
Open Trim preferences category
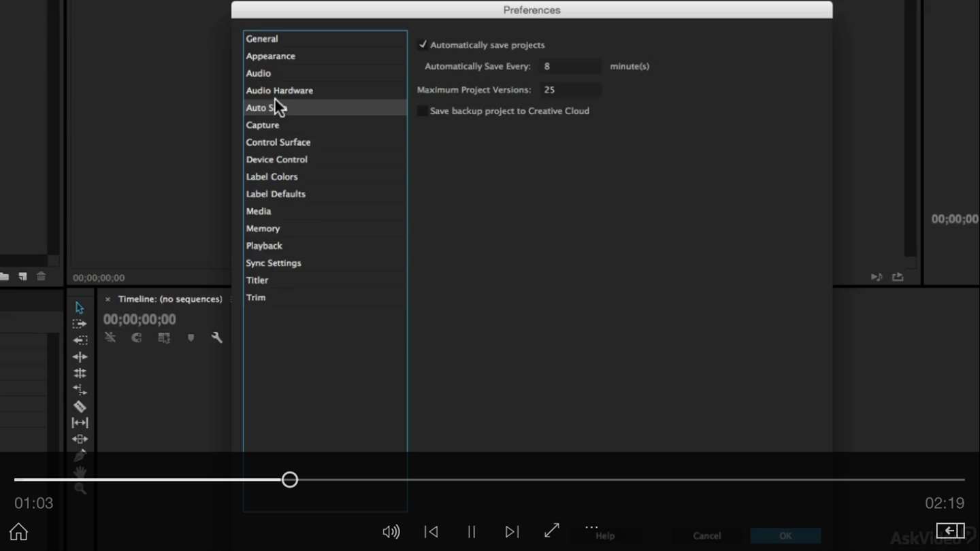pyautogui.click(x=325, y=297)
